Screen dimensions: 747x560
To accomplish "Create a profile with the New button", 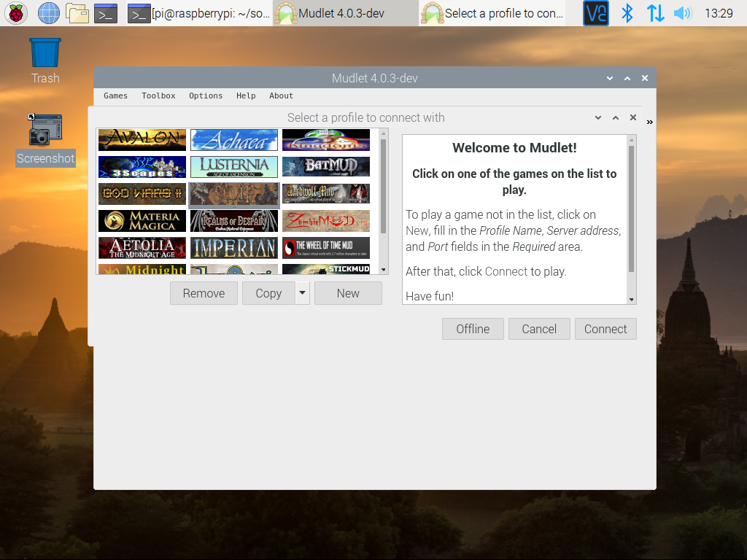I will [348, 293].
